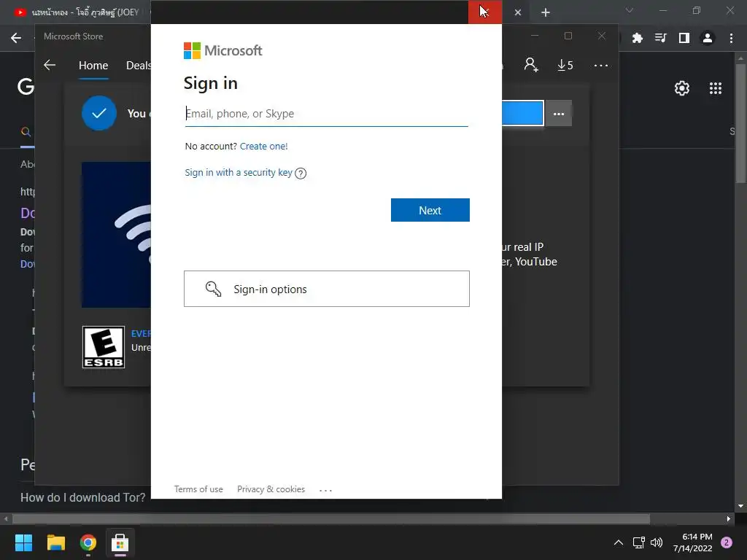Click the volume tray icon

pyautogui.click(x=657, y=542)
